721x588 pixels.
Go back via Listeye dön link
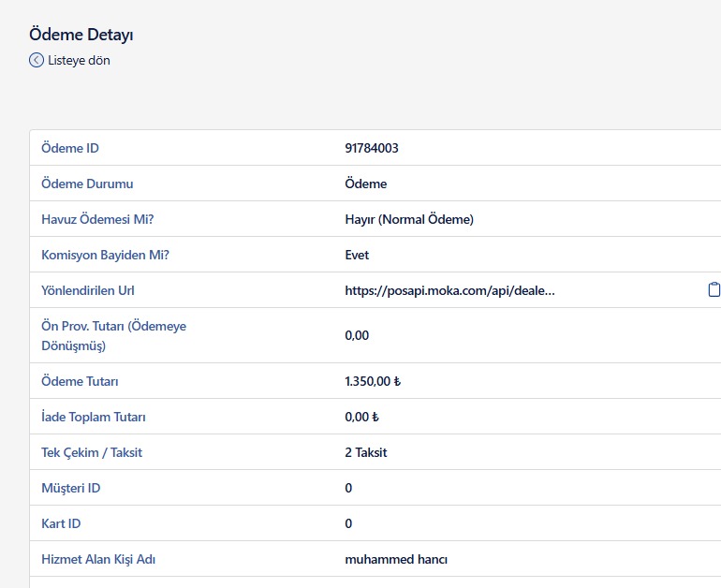79,60
